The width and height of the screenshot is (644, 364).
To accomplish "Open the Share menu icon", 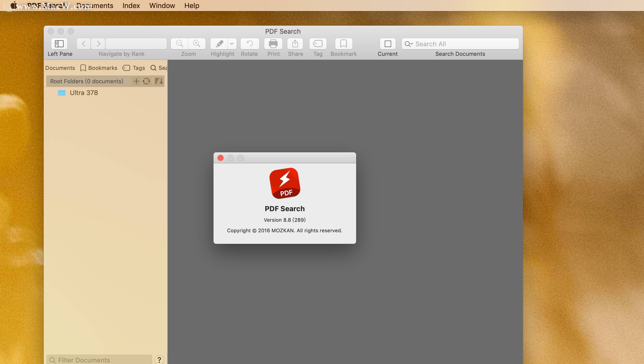I will (295, 44).
